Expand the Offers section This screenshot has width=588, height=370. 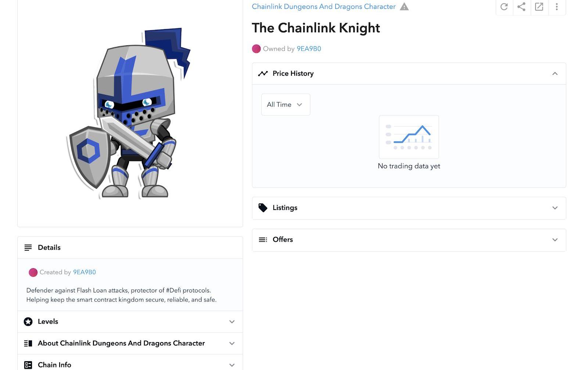tap(555, 240)
